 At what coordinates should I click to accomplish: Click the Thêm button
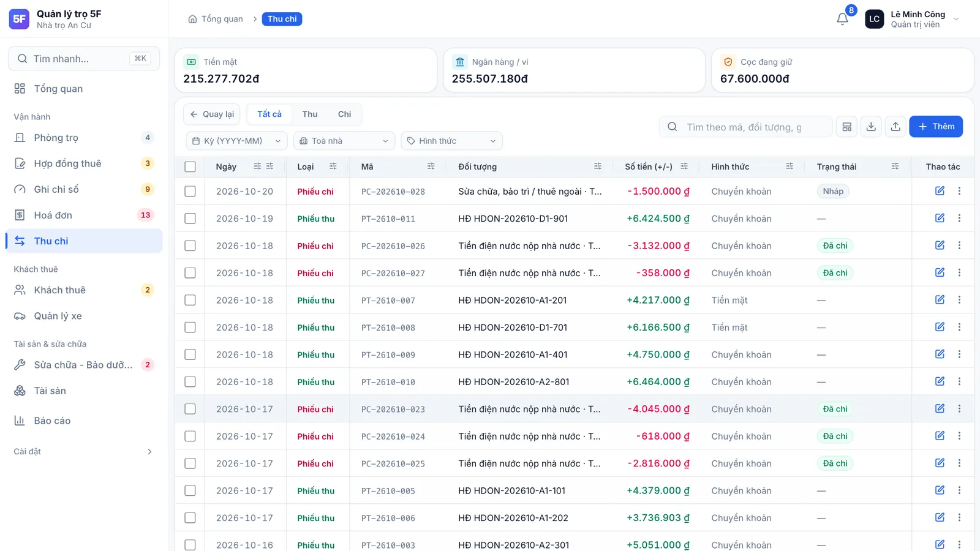click(936, 127)
